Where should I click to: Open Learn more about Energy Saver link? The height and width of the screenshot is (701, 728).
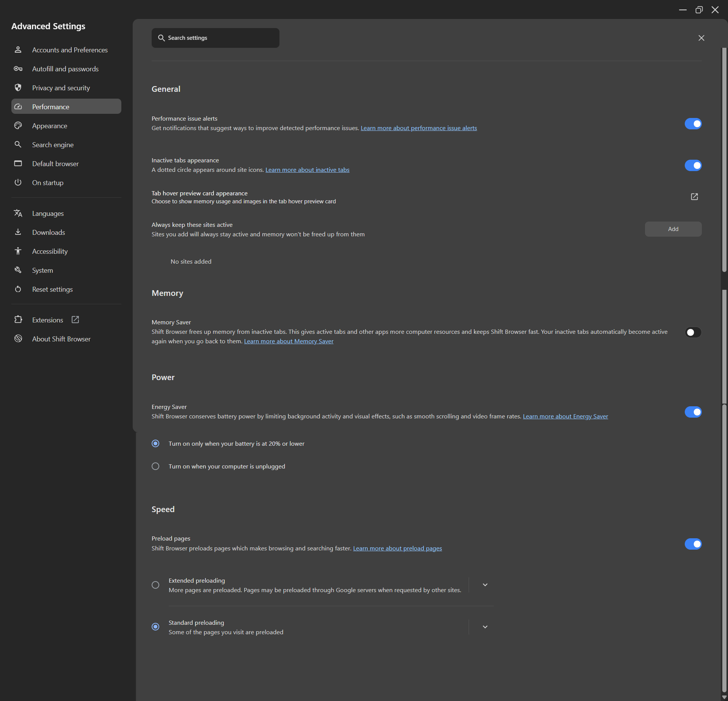click(x=565, y=417)
